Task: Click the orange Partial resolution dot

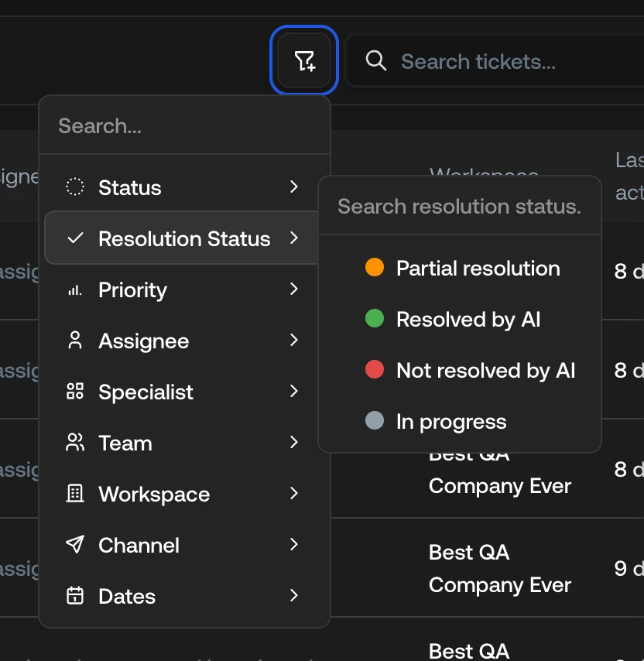Action: coord(375,267)
